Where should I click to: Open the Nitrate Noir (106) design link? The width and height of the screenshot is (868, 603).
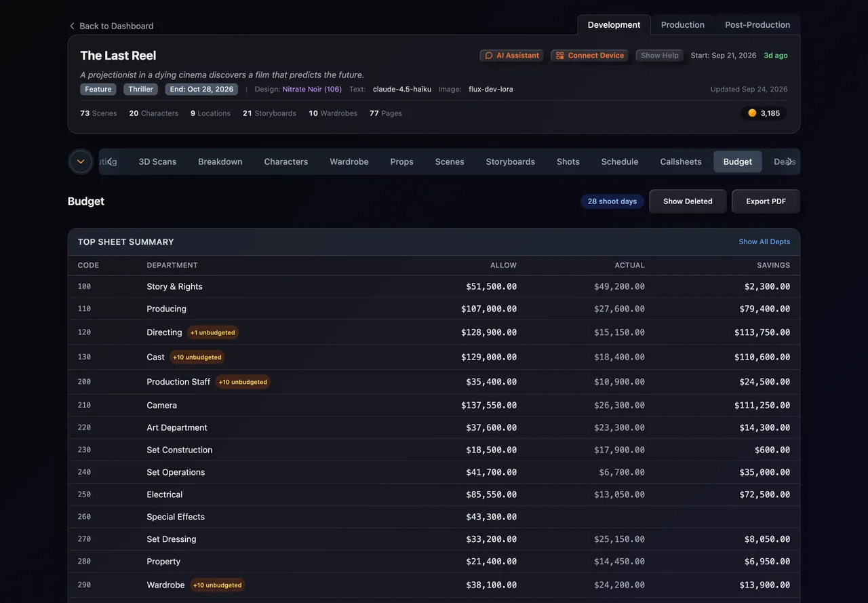(312, 90)
